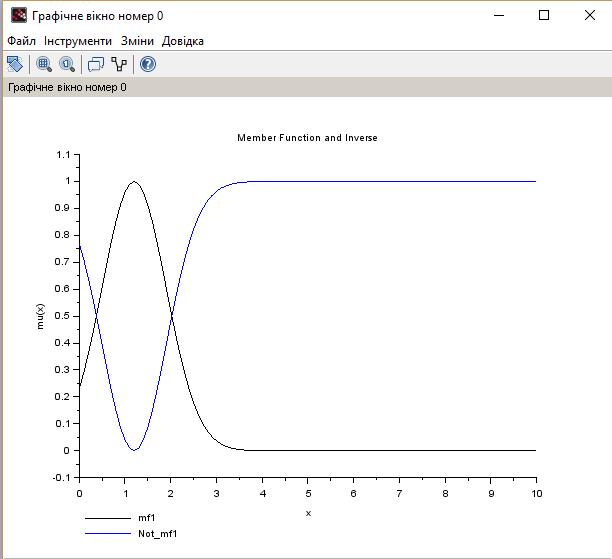Click the blue Not_mf1 legend line sample
The height and width of the screenshot is (559, 612).
point(108,534)
